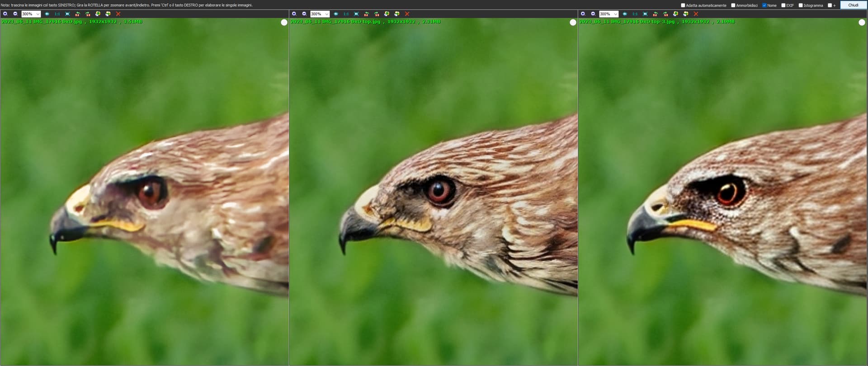
Task: Enable the 'Adatta automaticamente' checkbox
Action: tap(683, 5)
